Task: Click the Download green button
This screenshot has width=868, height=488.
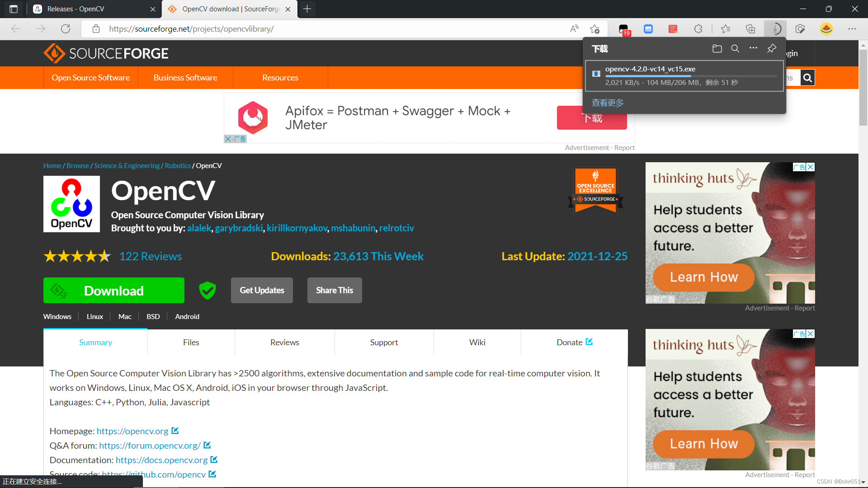Action: [x=114, y=290]
